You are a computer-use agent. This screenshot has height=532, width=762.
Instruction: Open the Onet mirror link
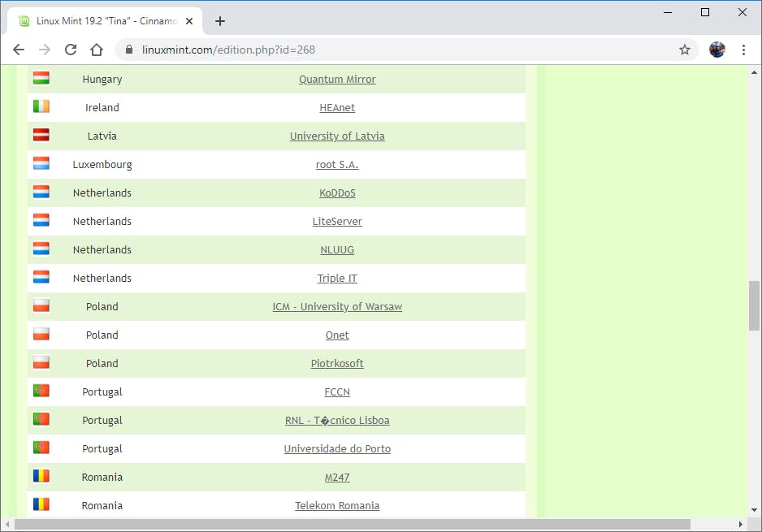point(337,335)
